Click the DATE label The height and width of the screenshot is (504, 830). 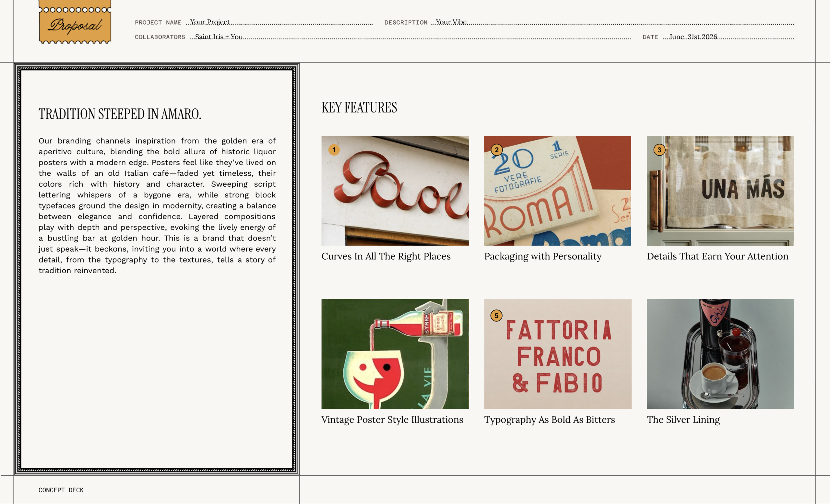pos(650,37)
